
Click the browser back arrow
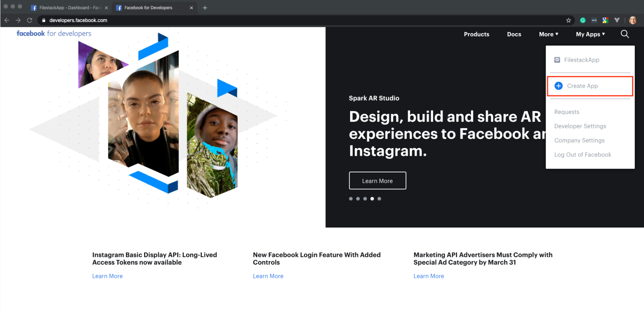pyautogui.click(x=7, y=20)
